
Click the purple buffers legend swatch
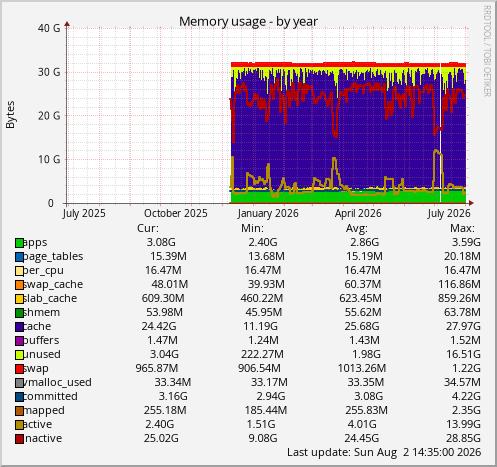(19, 341)
